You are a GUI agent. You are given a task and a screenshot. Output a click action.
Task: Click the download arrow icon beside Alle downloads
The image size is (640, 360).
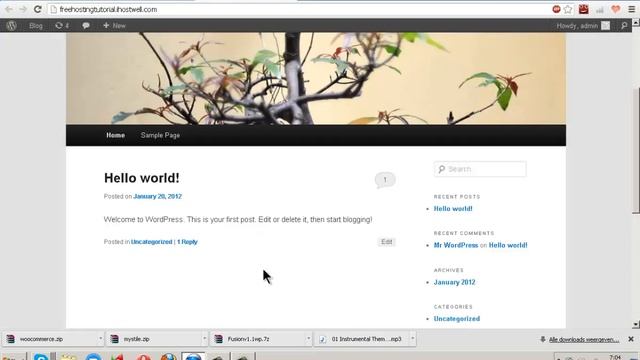(543, 339)
